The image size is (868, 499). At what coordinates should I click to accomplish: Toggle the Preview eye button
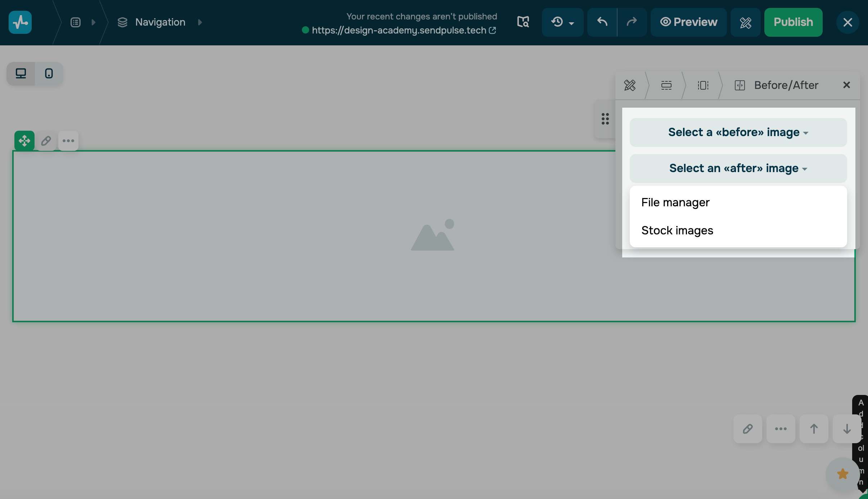coord(688,22)
